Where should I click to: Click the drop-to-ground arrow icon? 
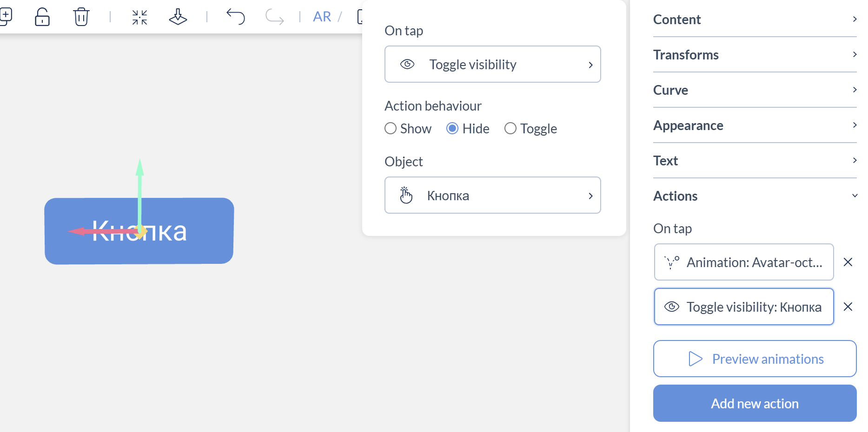[178, 17]
